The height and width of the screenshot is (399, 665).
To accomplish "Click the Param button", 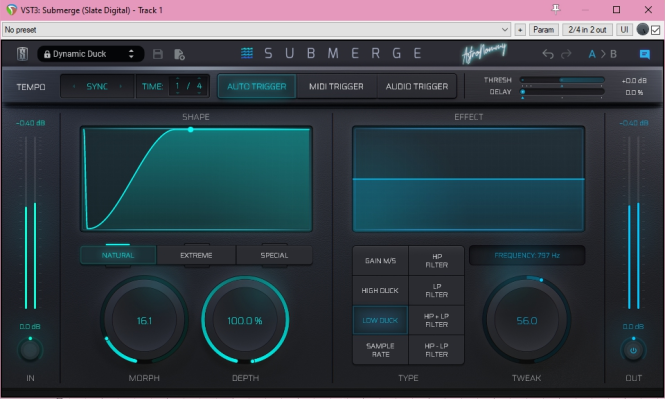I will click(x=543, y=30).
